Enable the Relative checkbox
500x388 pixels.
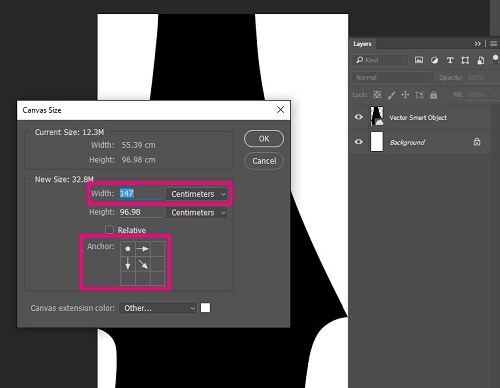(109, 230)
